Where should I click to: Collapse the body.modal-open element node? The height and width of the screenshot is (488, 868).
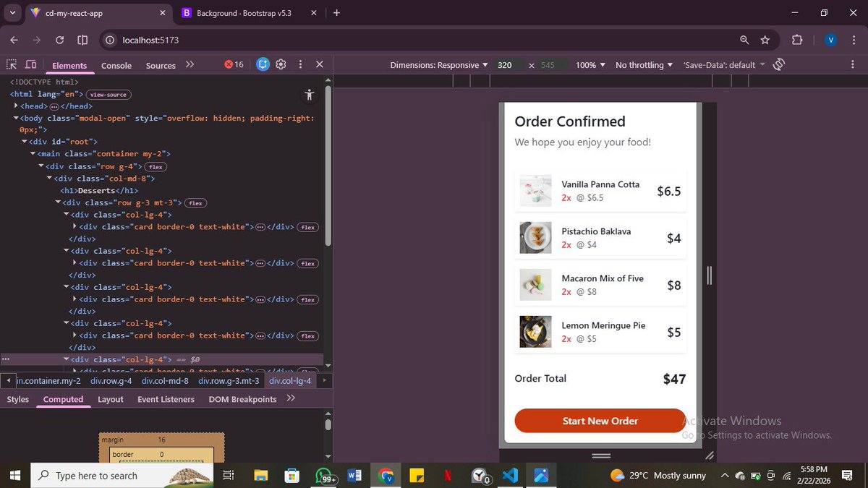coord(16,118)
